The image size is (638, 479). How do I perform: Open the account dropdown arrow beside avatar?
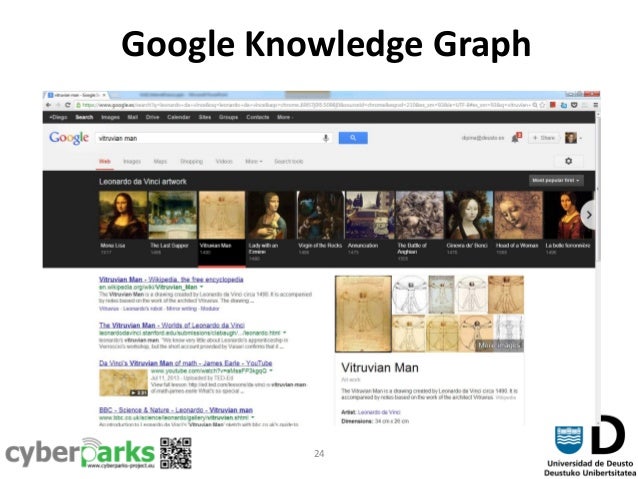(x=581, y=138)
